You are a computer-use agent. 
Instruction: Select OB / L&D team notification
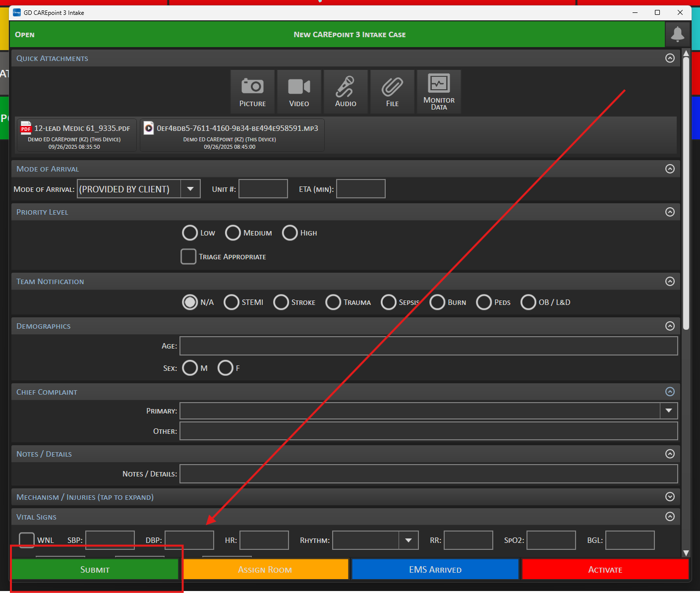[x=528, y=302]
